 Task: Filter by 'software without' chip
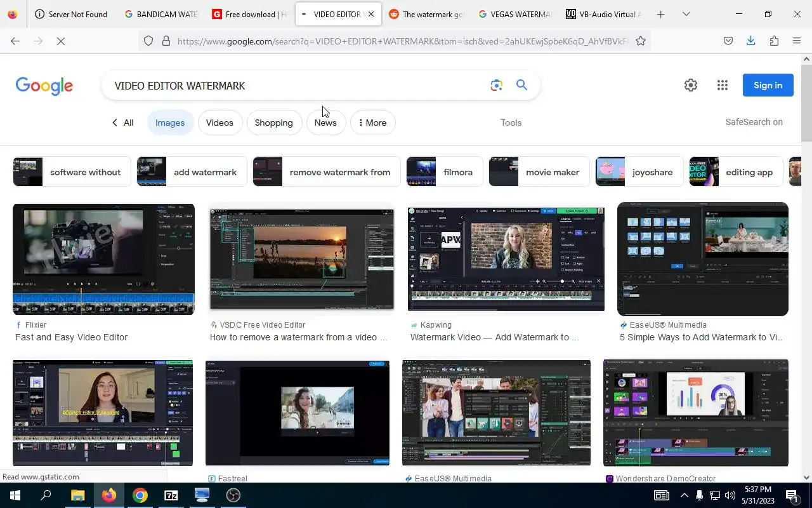coord(72,172)
